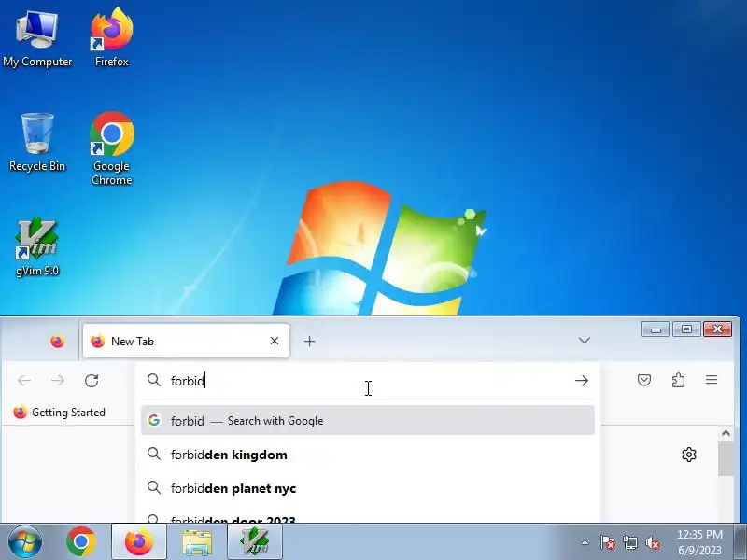Click the scrollbar up arrow in Firefox
The image size is (747, 560).
point(726,433)
